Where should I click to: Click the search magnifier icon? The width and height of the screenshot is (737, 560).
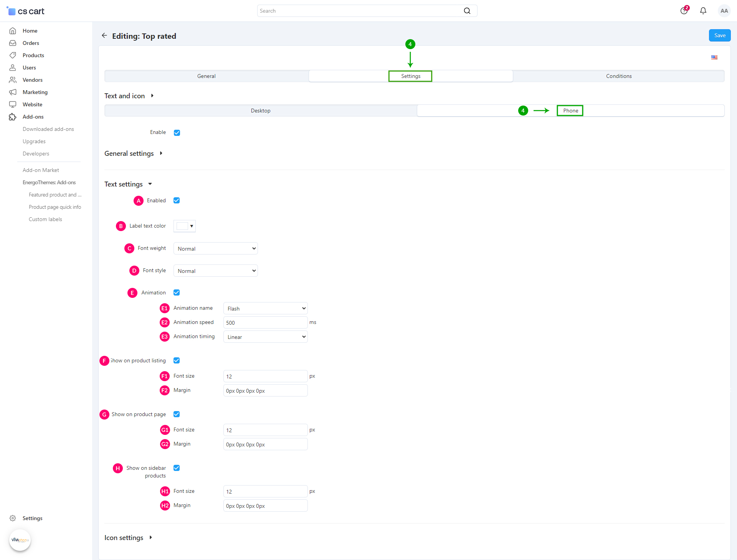(467, 11)
